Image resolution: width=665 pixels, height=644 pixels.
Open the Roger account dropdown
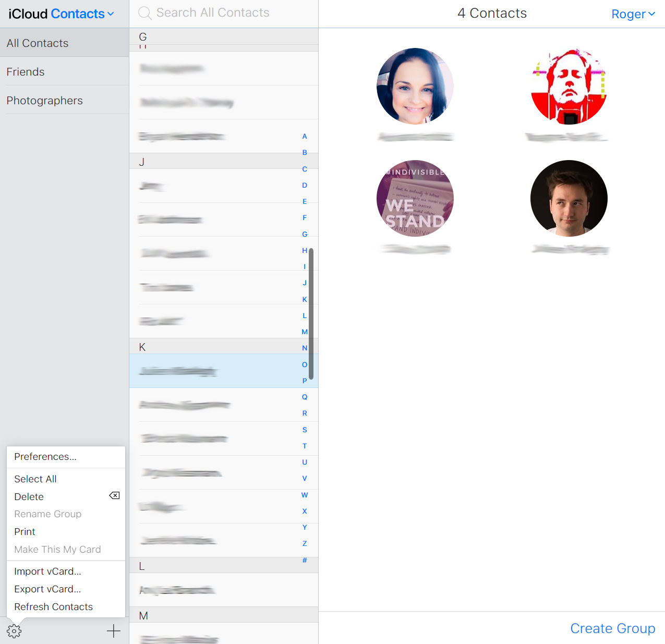(633, 14)
